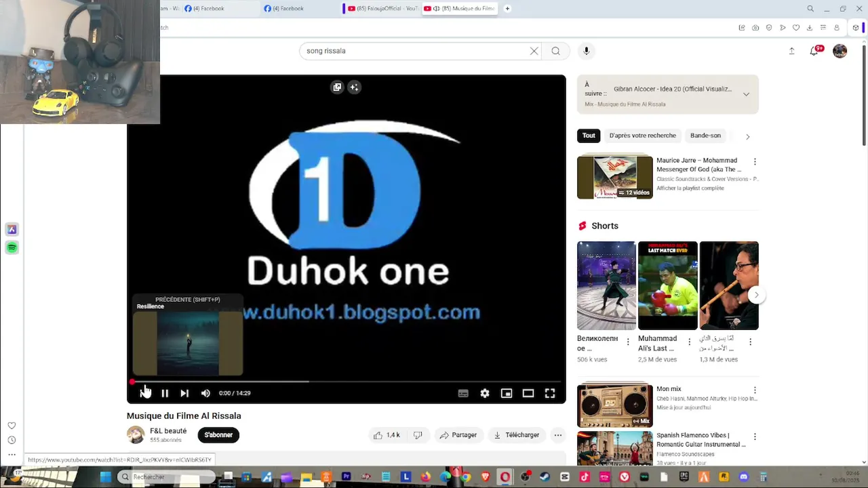The height and width of the screenshot is (488, 868).
Task: Open the F&L beauté channel link
Action: [168, 431]
